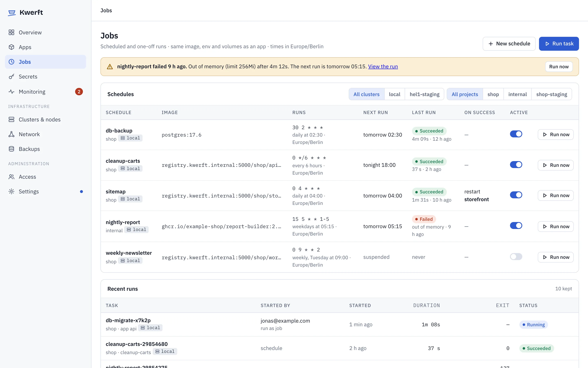
Task: Run the sitemap schedule now
Action: point(556,195)
